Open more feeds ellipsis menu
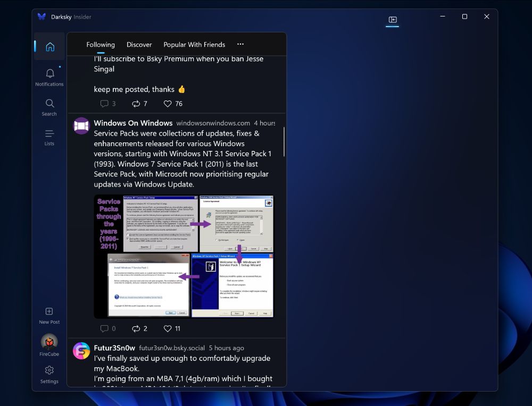Screen dimensions: 532x406 point(240,44)
